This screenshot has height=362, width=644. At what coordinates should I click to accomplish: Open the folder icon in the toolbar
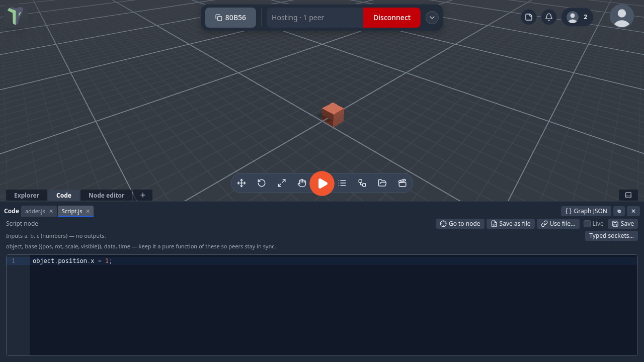pos(382,183)
